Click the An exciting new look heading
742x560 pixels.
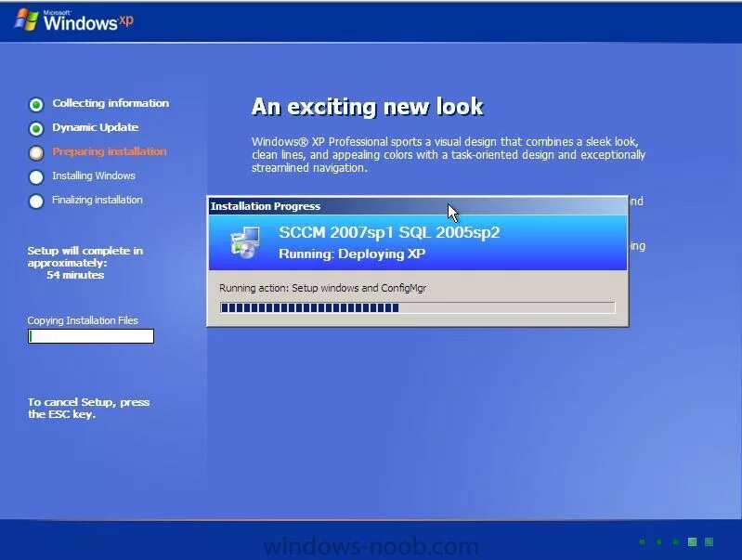[x=367, y=107]
